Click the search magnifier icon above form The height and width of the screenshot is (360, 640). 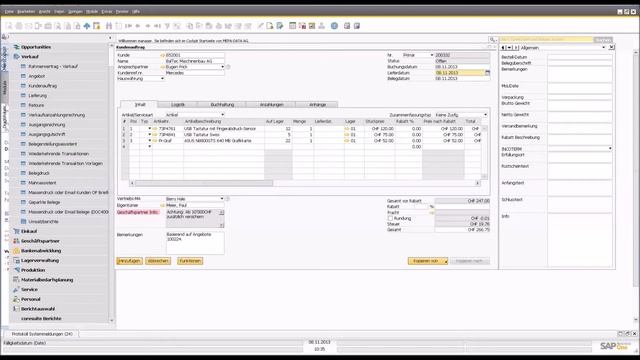[x=493, y=40]
